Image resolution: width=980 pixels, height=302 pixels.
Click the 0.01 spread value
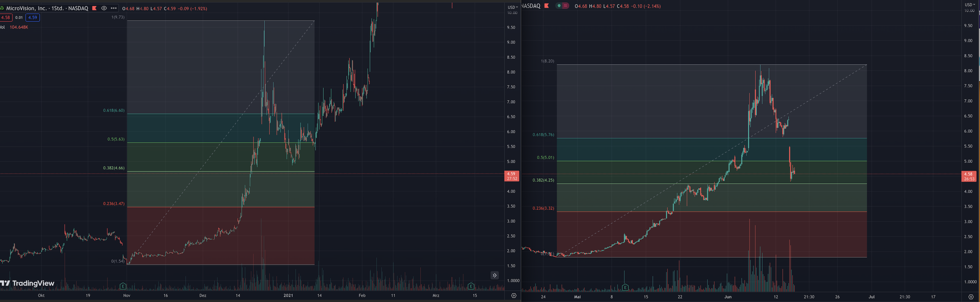pos(19,18)
